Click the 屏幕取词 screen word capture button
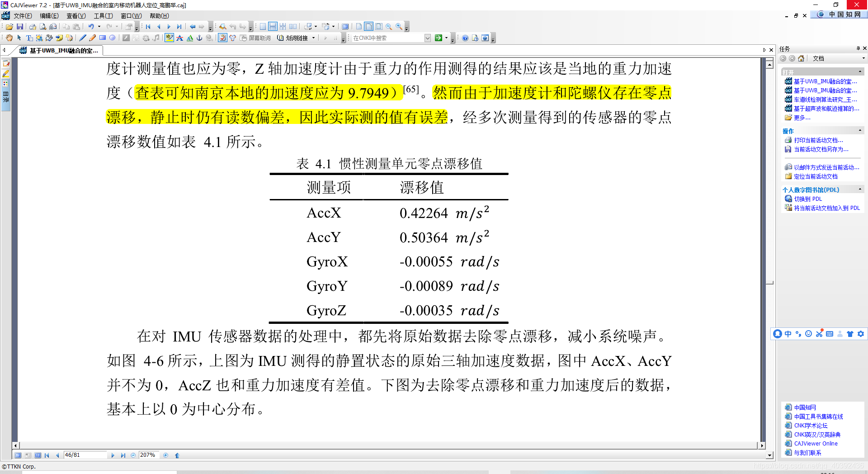Viewport: 868px width, 474px height. tap(256, 38)
